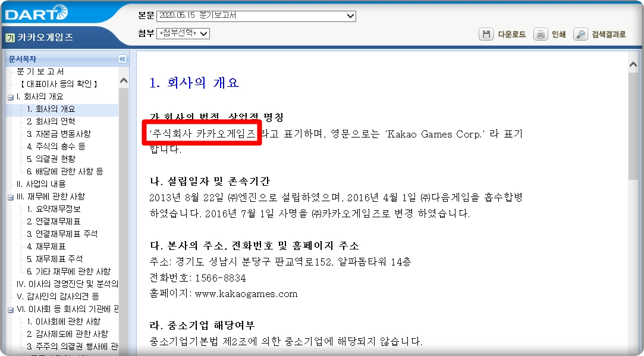Collapse the I. 회사의 개요 tree node

(x=11, y=98)
